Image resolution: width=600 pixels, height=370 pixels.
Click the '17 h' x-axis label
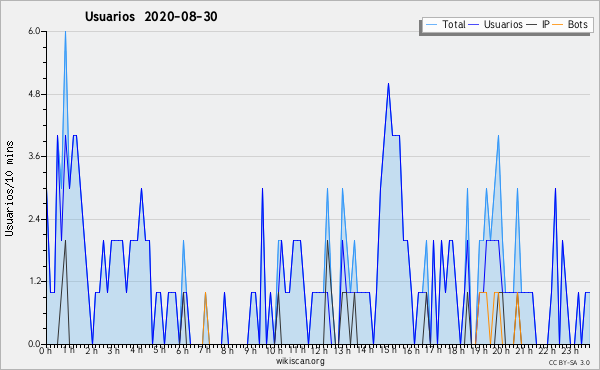tap(433, 350)
